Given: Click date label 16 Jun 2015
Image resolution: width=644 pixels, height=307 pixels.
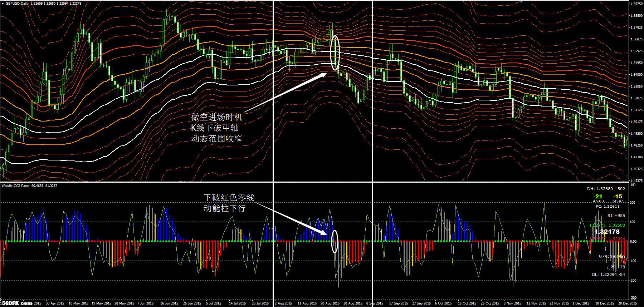Looking at the screenshot, I should (x=170, y=303).
